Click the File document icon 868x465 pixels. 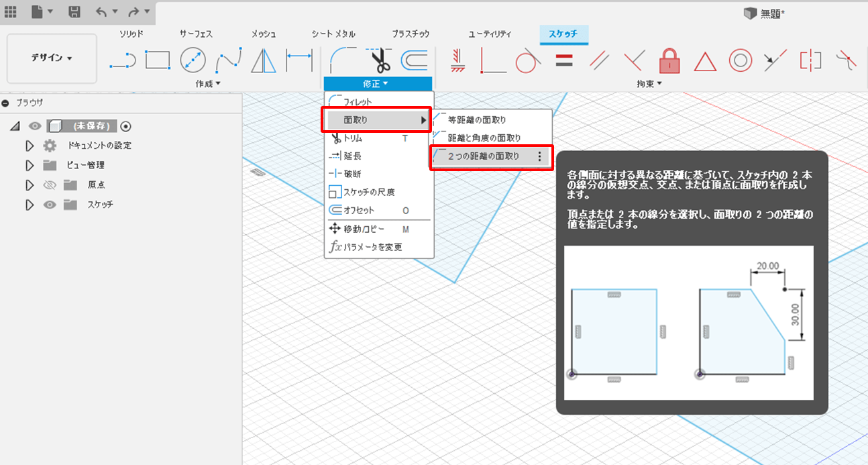point(36,11)
